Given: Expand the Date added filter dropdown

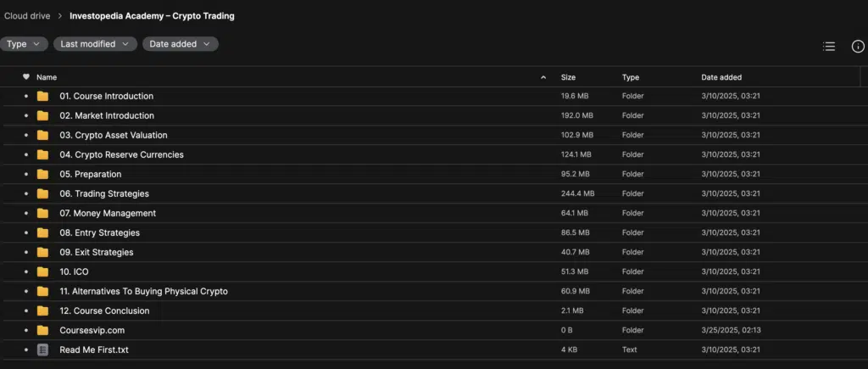Looking at the screenshot, I should (x=181, y=44).
